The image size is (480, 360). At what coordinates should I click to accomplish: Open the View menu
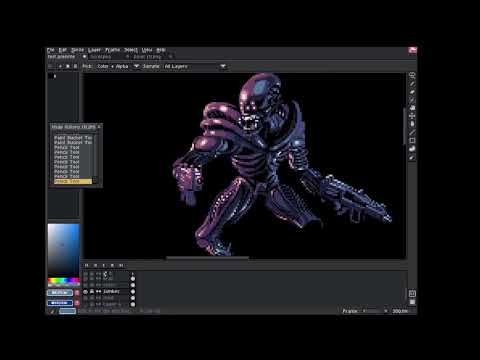(147, 50)
